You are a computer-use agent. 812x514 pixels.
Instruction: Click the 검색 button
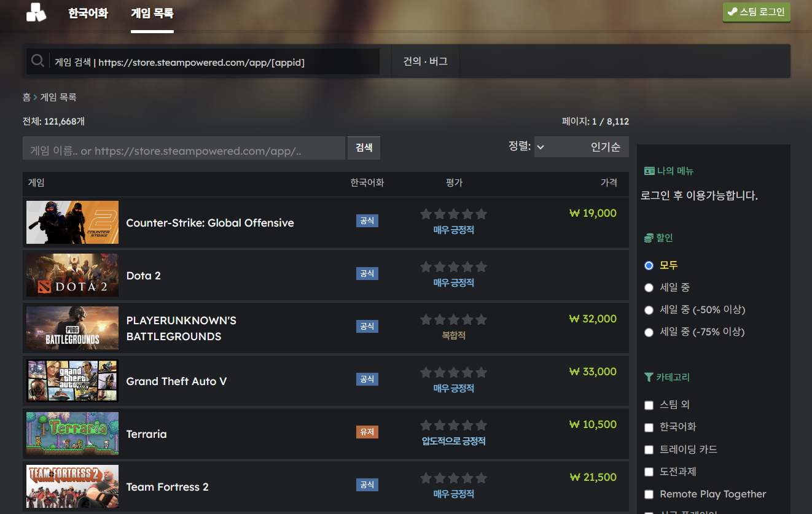(x=364, y=148)
